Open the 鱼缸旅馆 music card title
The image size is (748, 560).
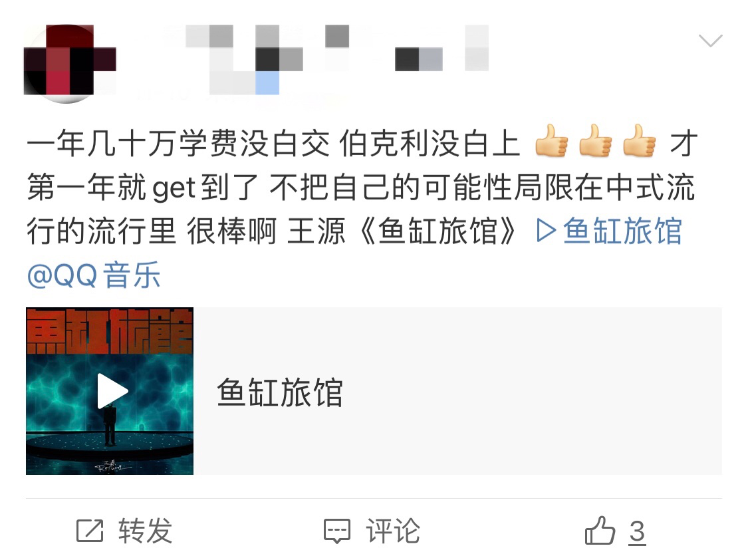(280, 392)
